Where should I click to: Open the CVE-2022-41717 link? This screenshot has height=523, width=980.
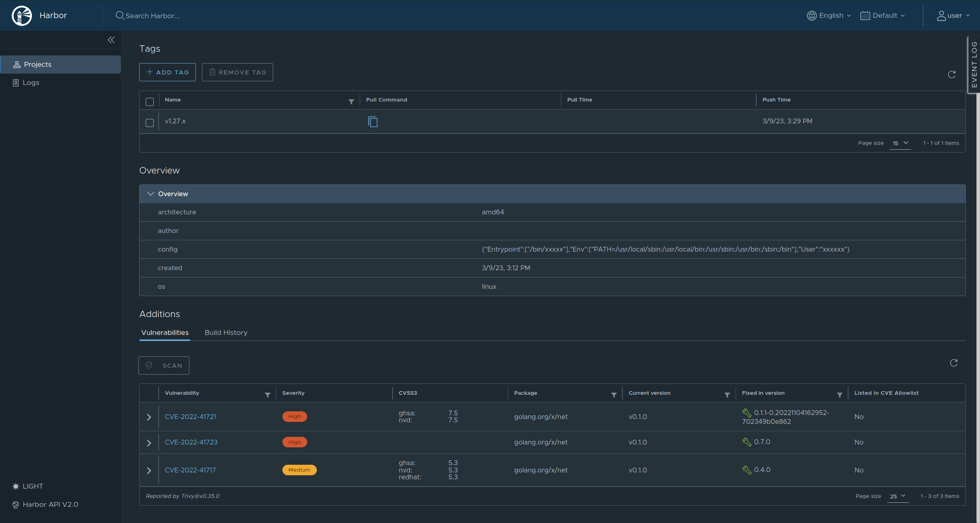pyautogui.click(x=190, y=470)
